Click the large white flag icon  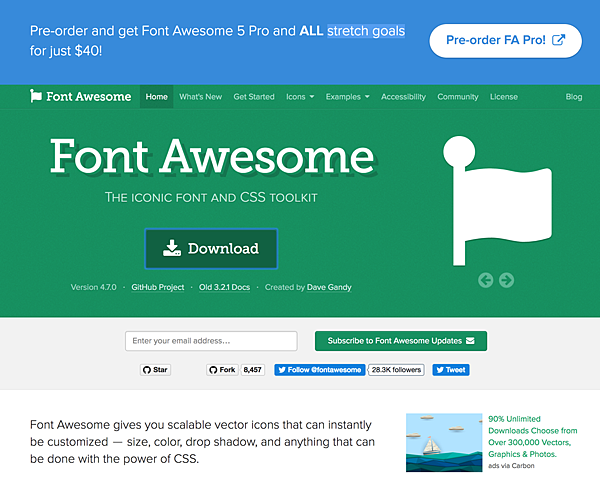[x=497, y=201]
